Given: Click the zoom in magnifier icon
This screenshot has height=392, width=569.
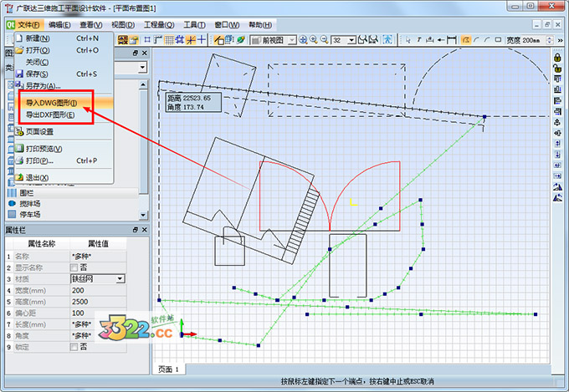Looking at the screenshot, I should pos(313,39).
